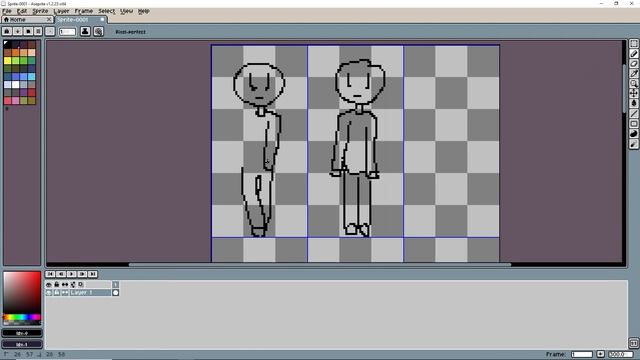Select the Move tool

pos(633,93)
